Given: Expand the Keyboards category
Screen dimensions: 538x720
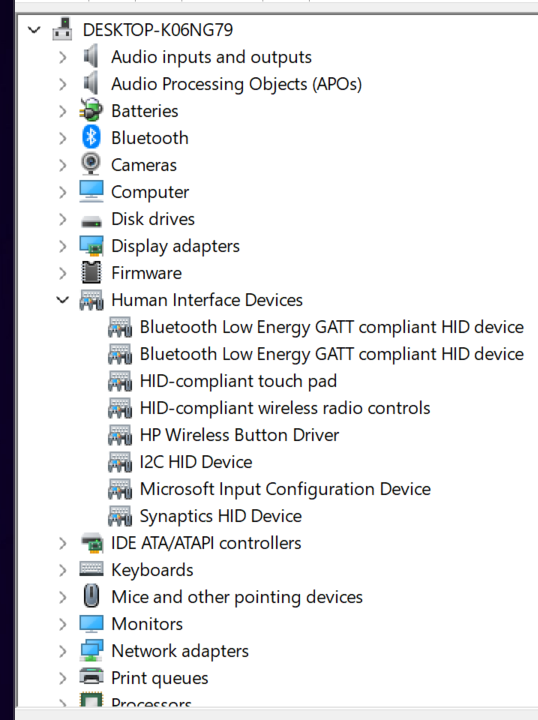Looking at the screenshot, I should click(x=62, y=570).
